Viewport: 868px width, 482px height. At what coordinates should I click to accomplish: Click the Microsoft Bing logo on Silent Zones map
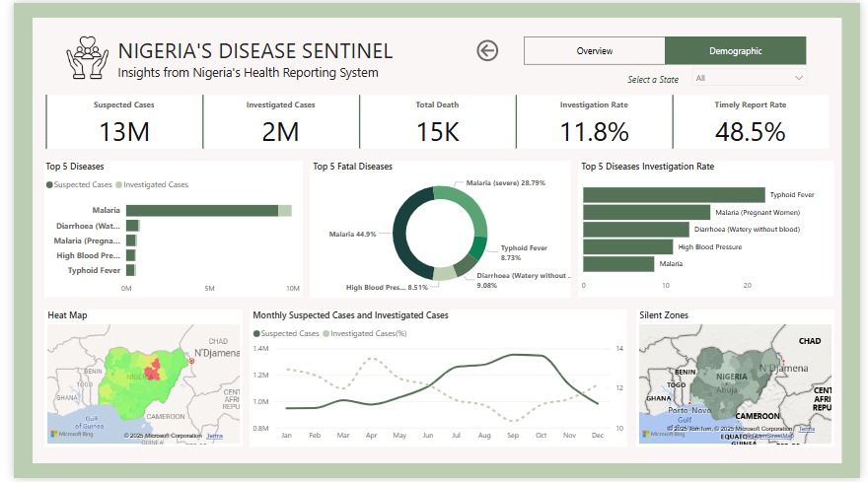click(x=663, y=434)
